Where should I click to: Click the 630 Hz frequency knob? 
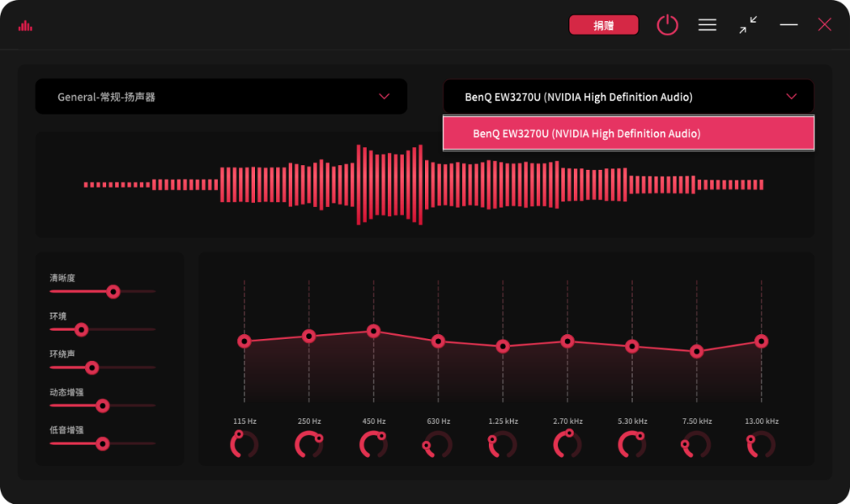click(x=438, y=444)
